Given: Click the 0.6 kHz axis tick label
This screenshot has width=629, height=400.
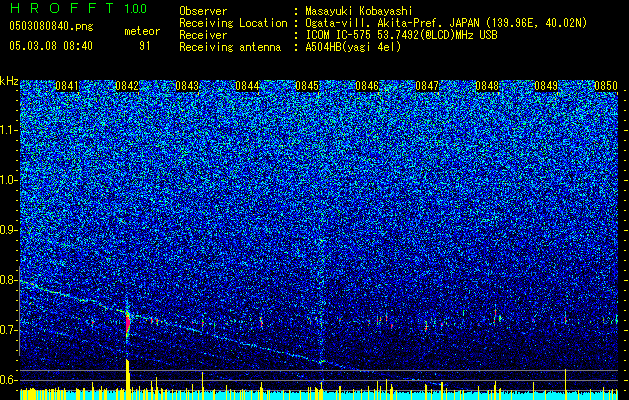Looking at the screenshot, I should (9, 380).
